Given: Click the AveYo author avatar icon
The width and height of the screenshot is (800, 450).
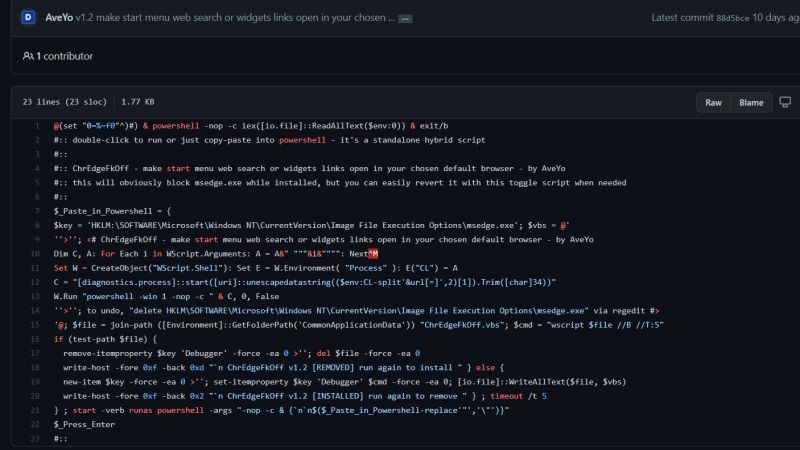Looking at the screenshot, I should (x=29, y=17).
